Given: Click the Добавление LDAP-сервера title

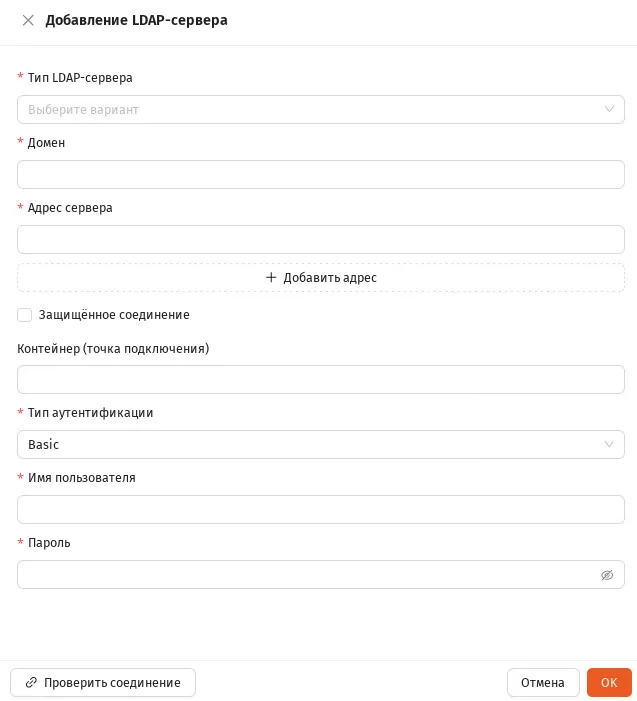Looking at the screenshot, I should click(x=136, y=20).
